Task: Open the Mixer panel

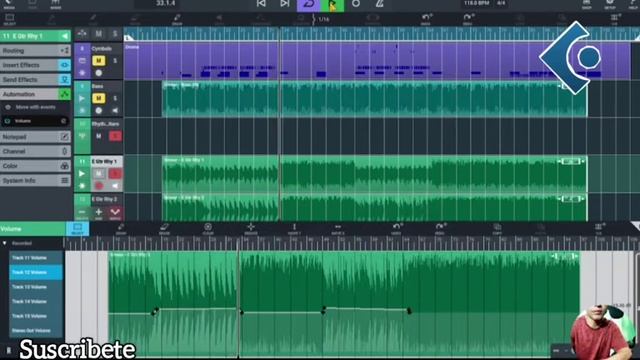Action: 56,5
